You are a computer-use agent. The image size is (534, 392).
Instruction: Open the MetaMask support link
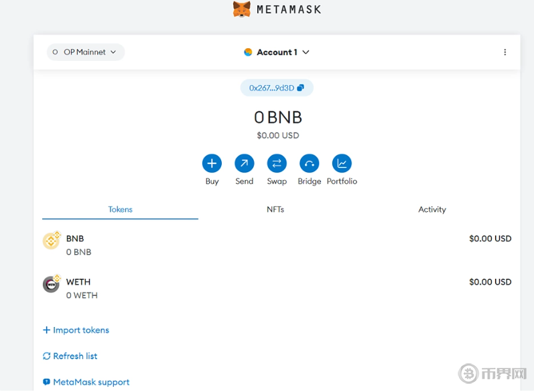tap(86, 382)
